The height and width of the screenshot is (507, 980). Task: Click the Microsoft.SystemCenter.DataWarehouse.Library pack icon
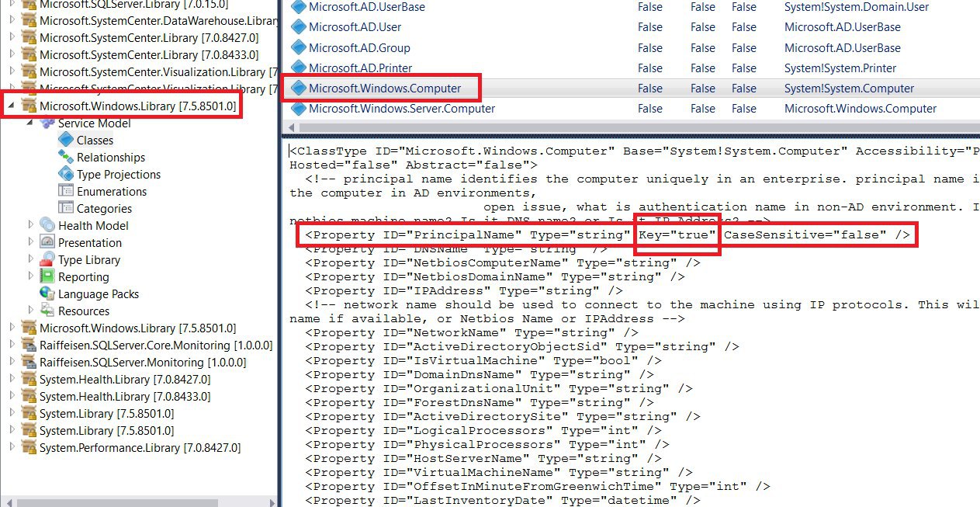(x=29, y=20)
